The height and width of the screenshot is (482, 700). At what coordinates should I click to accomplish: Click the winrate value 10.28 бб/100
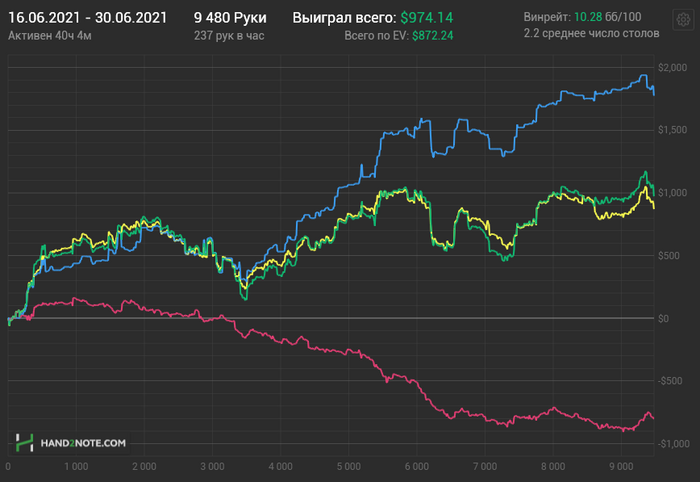[x=607, y=17]
